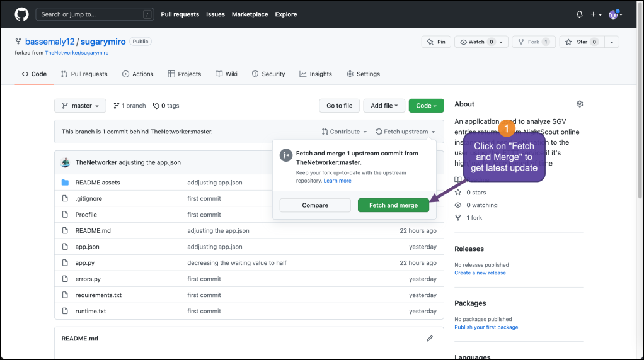Viewport: 644px width, 360px height.
Task: Edit README with the pencil icon
Action: 430,338
